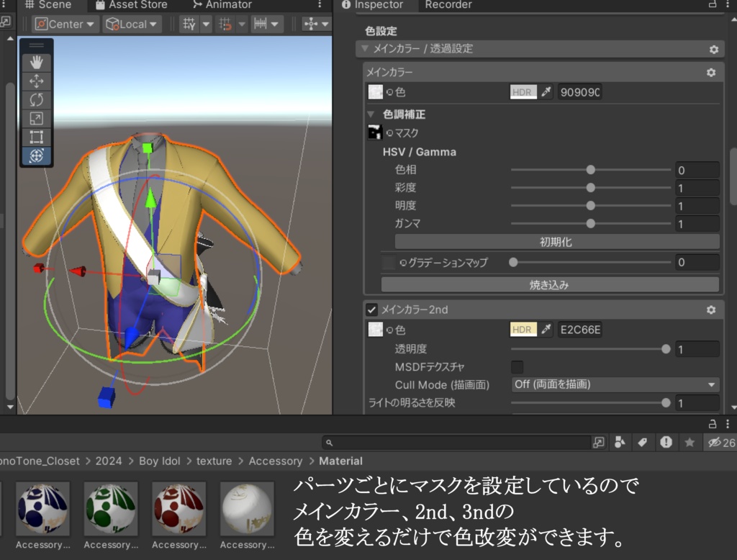The image size is (737, 560).
Task: Open gizmo pivot dropdown arrow in Scene toolbar
Action: click(325, 24)
